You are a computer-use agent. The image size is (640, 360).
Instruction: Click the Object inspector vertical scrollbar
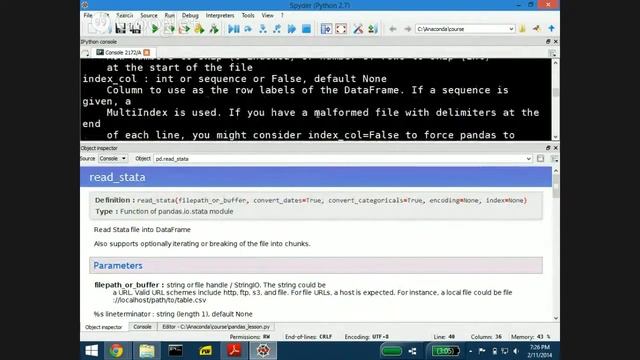(x=556, y=244)
